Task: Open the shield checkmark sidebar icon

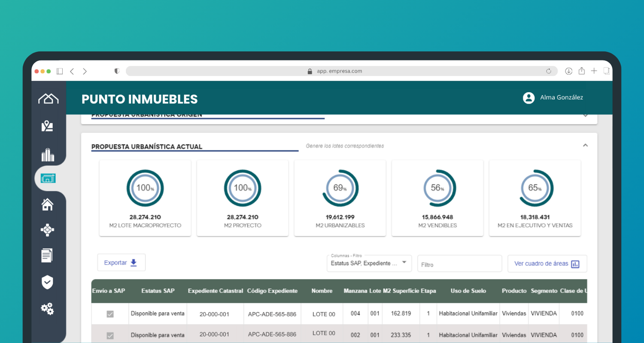Action: (x=47, y=282)
